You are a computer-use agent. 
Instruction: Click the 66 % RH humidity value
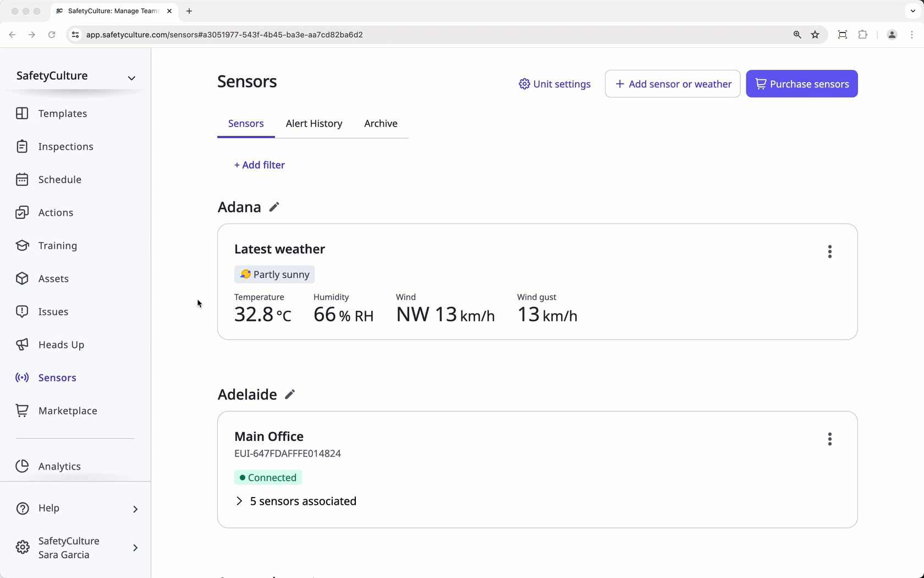click(x=343, y=314)
